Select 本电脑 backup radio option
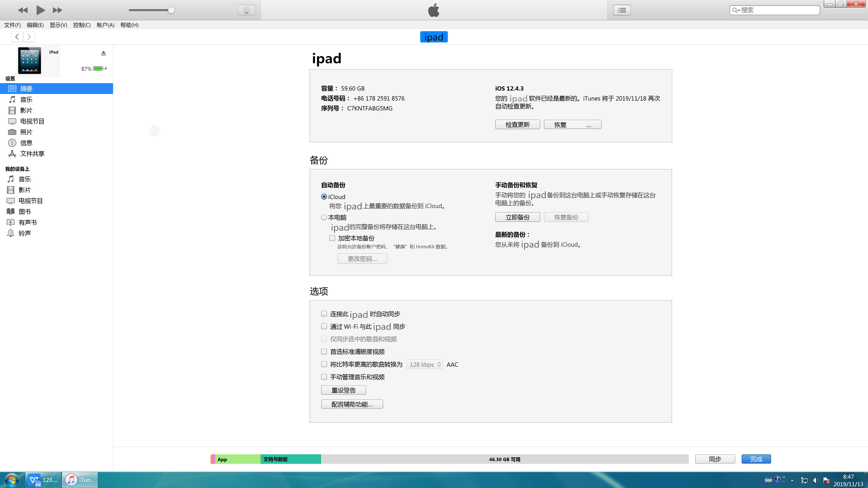Image resolution: width=868 pixels, height=488 pixels. tap(324, 217)
